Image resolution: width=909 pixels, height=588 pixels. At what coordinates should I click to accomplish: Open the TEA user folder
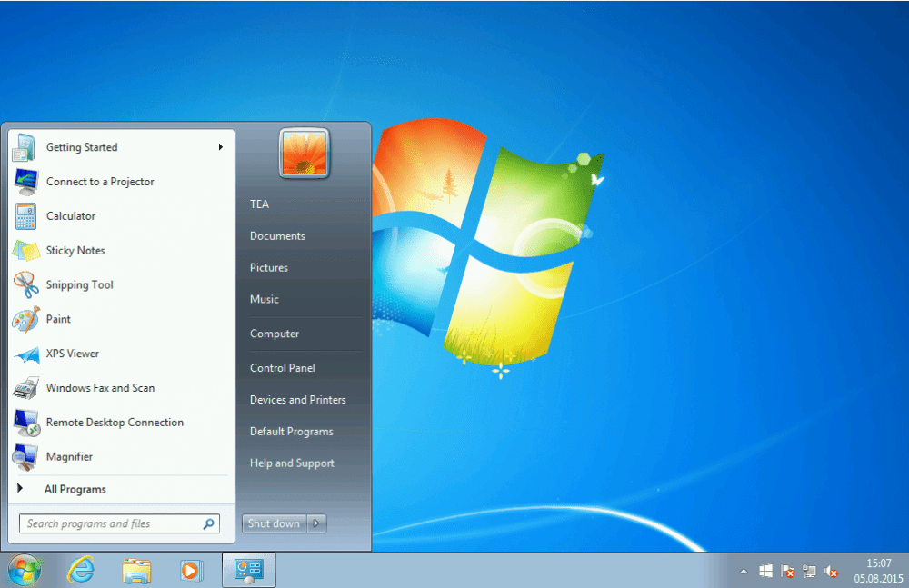click(259, 204)
